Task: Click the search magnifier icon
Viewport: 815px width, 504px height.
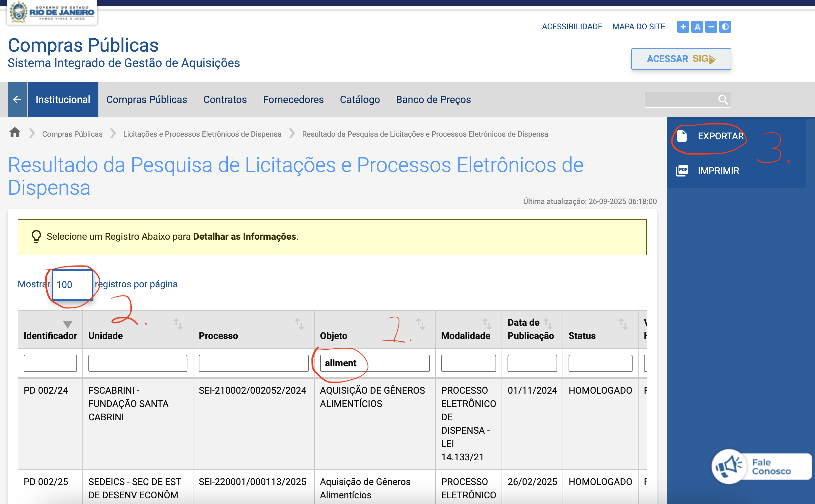Action: pyautogui.click(x=723, y=100)
